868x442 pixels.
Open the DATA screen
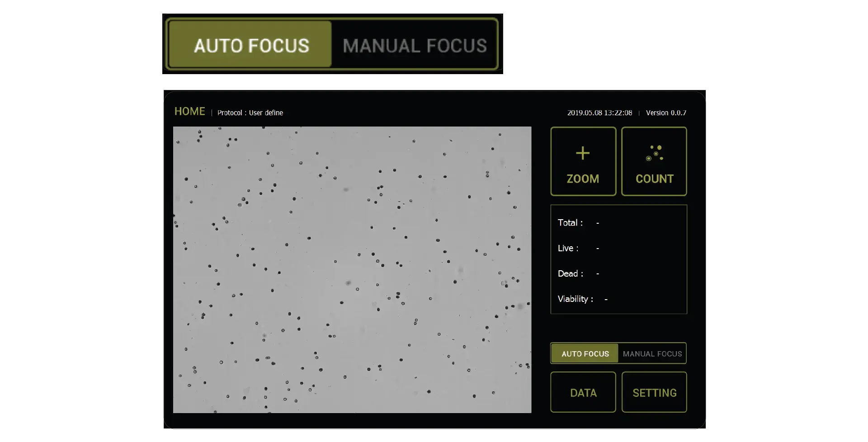tap(583, 392)
